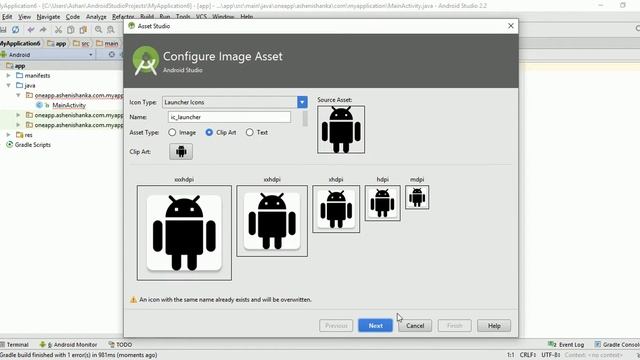Select the Gradle Scripts tree row

coord(33,144)
